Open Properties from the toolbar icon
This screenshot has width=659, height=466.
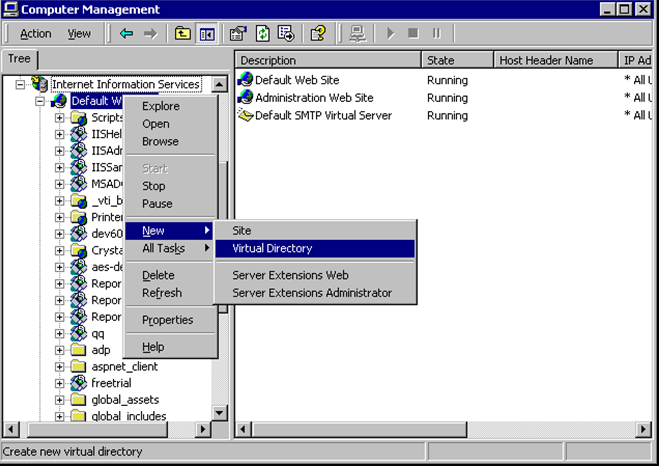click(239, 33)
